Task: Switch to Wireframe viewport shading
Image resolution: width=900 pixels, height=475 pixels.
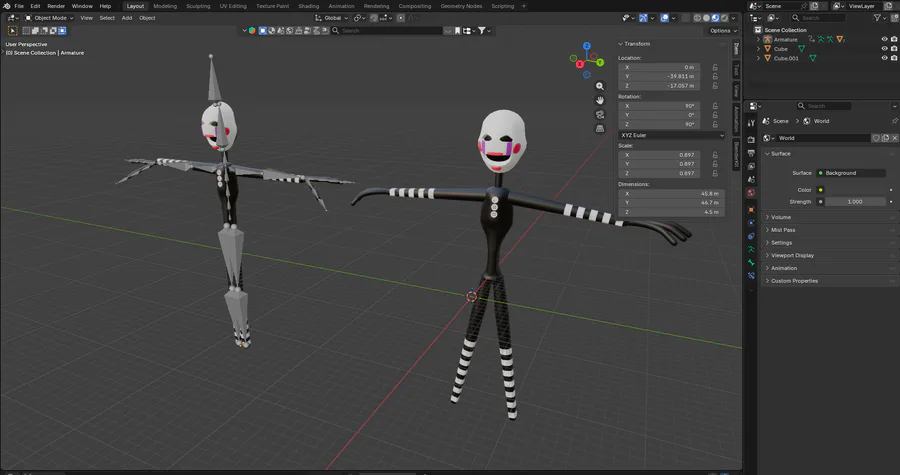Action: point(697,18)
